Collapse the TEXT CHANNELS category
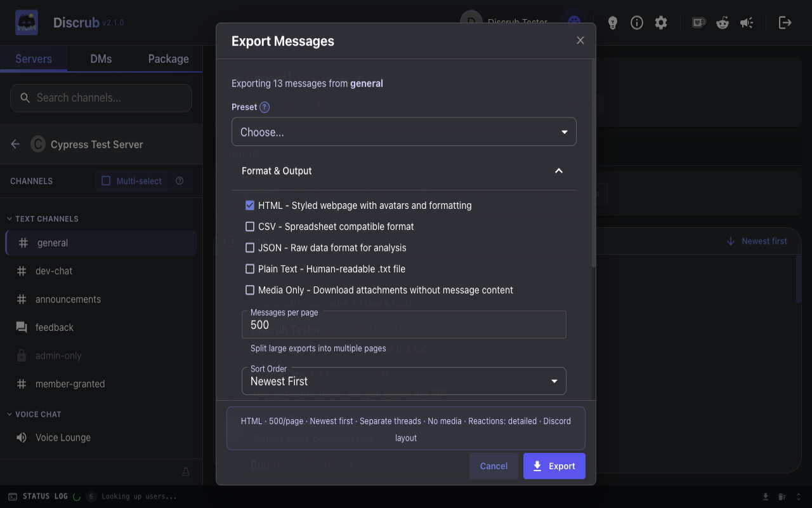 43,218
